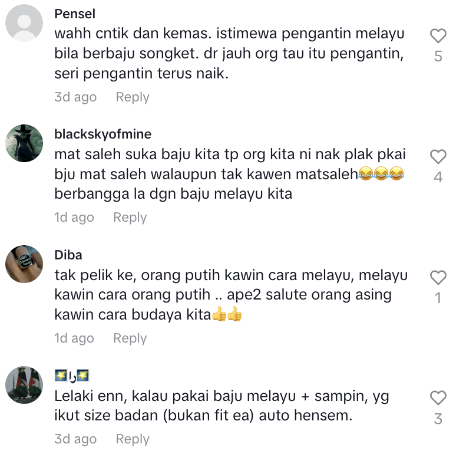Screen dimensions: 476x454
Task: Tap the heart on Diba's comment
Action: tap(438, 278)
